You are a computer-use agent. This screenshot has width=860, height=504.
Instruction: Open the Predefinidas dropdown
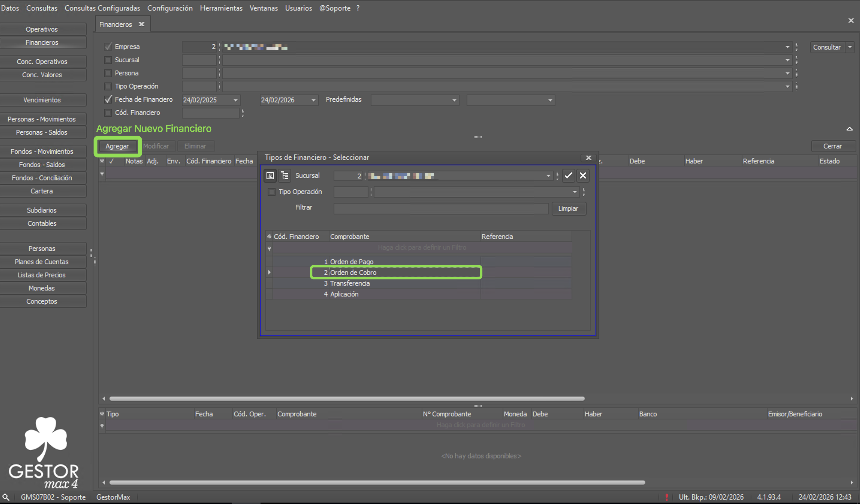click(x=454, y=100)
